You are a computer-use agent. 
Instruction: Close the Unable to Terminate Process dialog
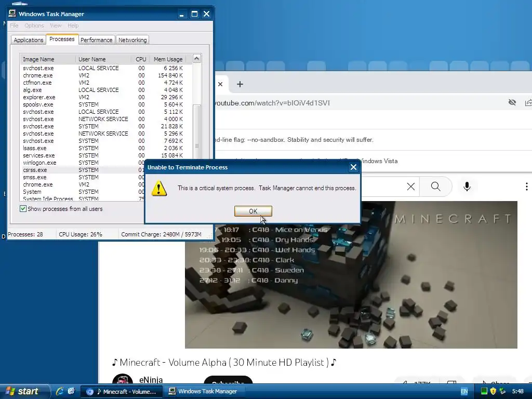click(x=353, y=167)
